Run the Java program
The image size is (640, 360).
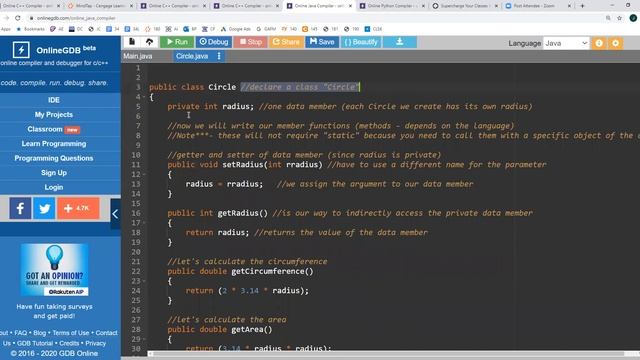pos(177,42)
